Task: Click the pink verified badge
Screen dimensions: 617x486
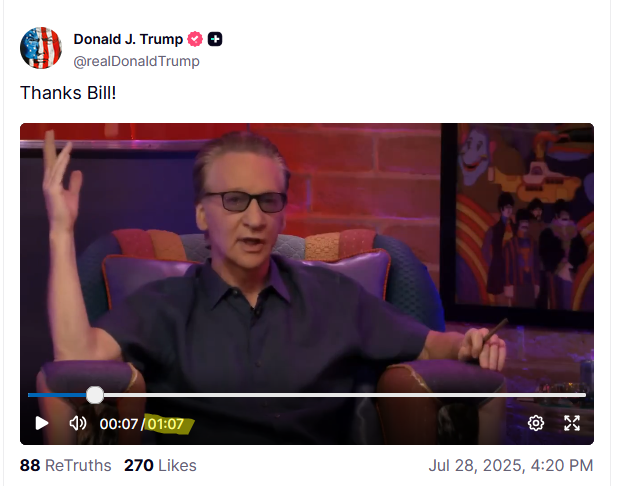Action: click(195, 39)
